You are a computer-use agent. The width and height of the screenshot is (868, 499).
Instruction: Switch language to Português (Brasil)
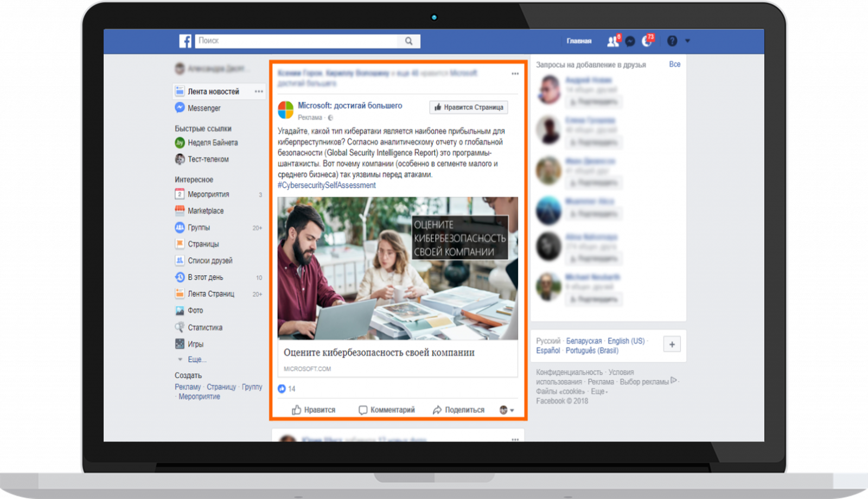(592, 351)
